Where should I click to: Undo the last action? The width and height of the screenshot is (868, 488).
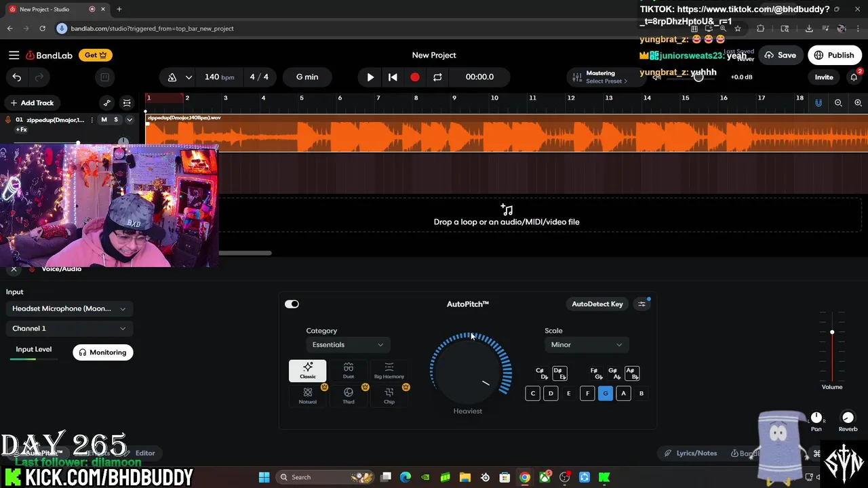pos(17,77)
